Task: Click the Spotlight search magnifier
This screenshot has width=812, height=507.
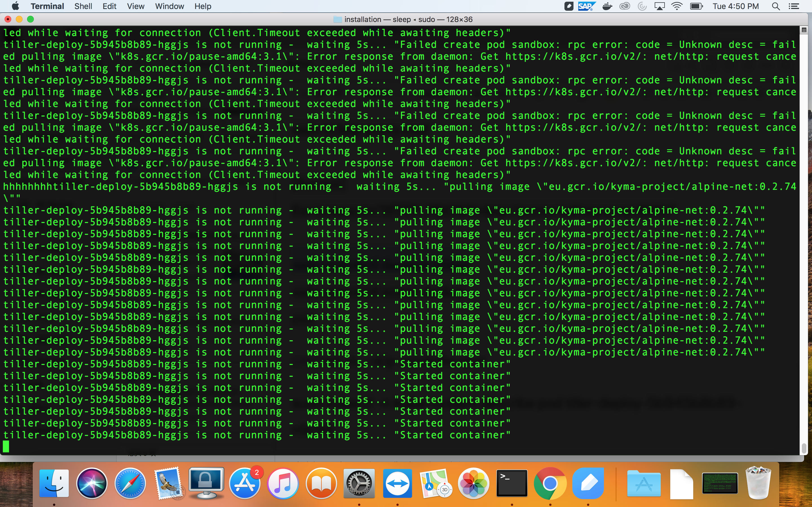Action: [776, 6]
